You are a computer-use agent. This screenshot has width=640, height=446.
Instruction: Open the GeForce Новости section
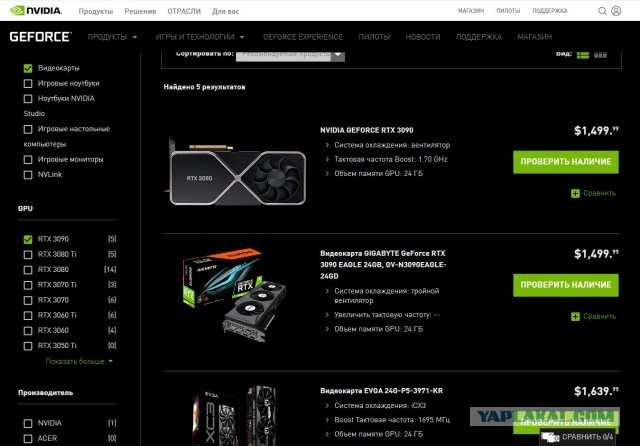pos(423,37)
